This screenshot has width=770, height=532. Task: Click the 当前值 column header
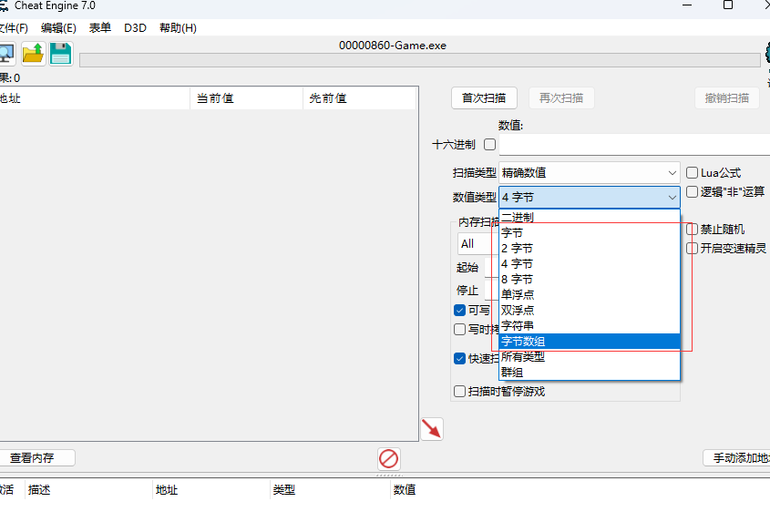[x=247, y=98]
